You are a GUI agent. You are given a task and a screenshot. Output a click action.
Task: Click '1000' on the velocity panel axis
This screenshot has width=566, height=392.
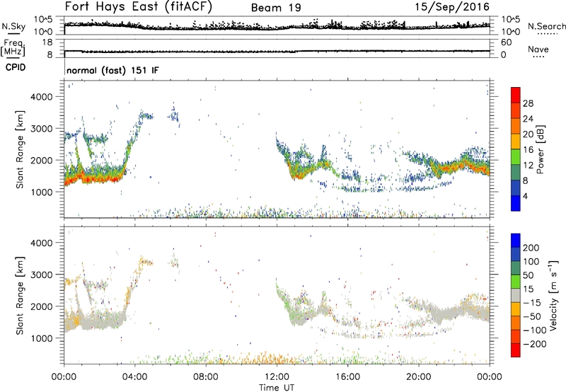41,338
